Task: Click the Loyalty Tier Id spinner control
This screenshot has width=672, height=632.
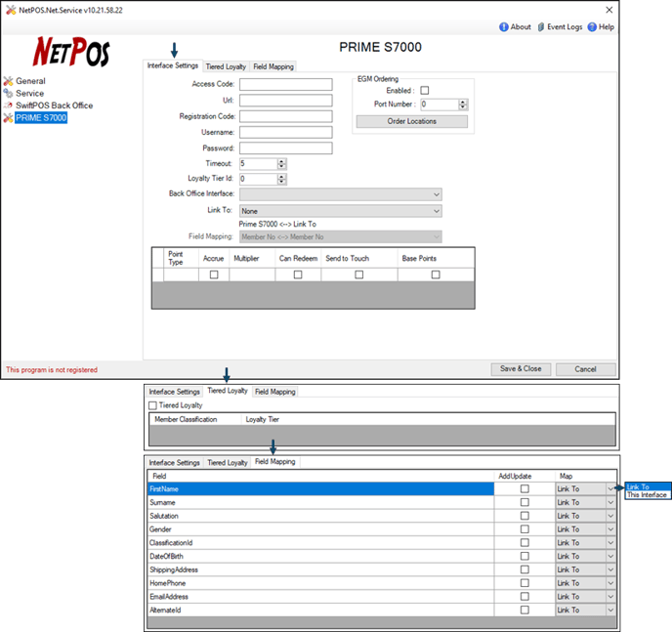Action: (x=281, y=179)
